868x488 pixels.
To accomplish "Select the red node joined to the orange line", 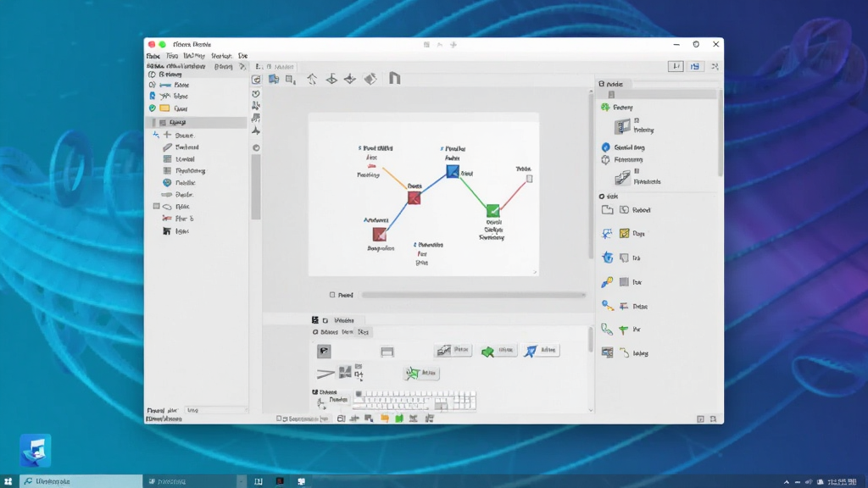I will tap(414, 197).
